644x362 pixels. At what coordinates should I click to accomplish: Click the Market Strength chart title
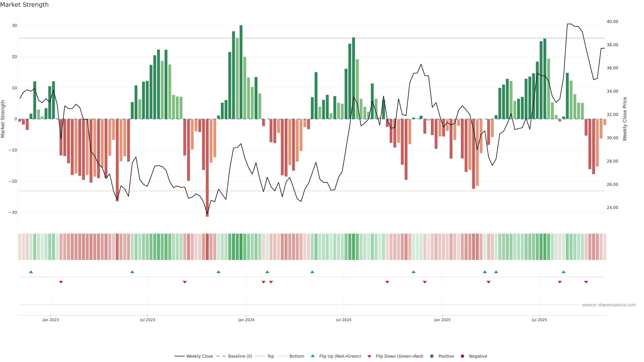coord(24,5)
